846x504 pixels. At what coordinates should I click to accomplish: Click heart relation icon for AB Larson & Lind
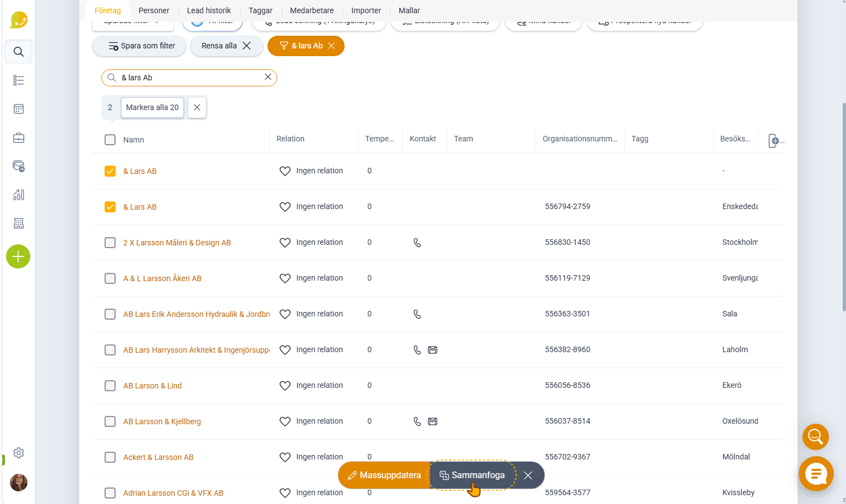[x=285, y=386]
